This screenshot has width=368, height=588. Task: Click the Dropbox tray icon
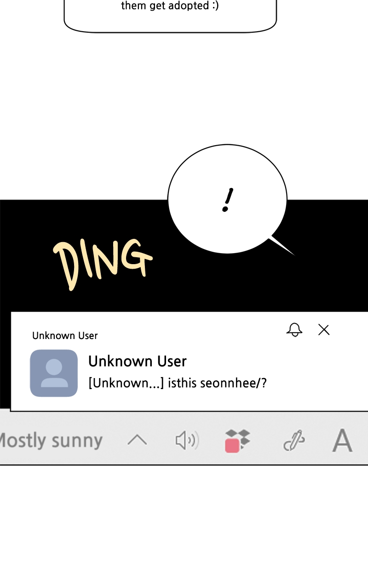click(237, 441)
